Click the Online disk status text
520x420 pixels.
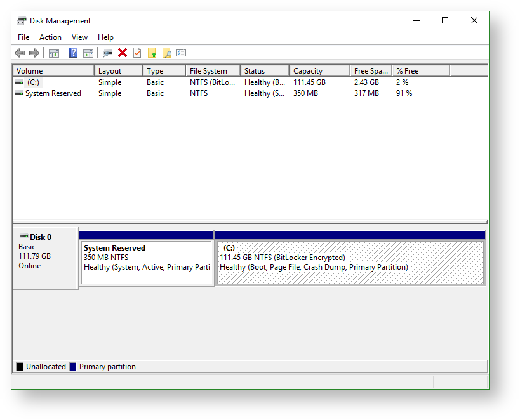(x=29, y=266)
